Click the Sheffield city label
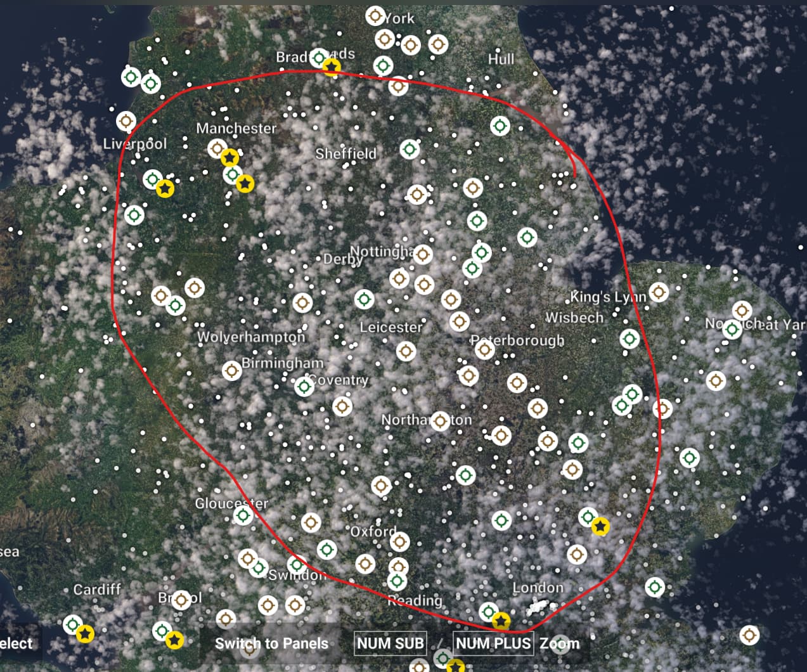 (346, 153)
